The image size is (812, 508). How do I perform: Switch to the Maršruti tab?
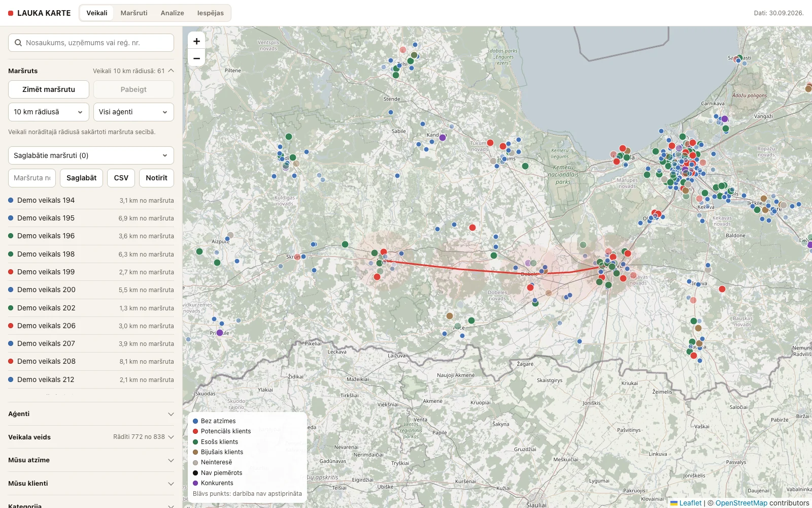point(134,13)
